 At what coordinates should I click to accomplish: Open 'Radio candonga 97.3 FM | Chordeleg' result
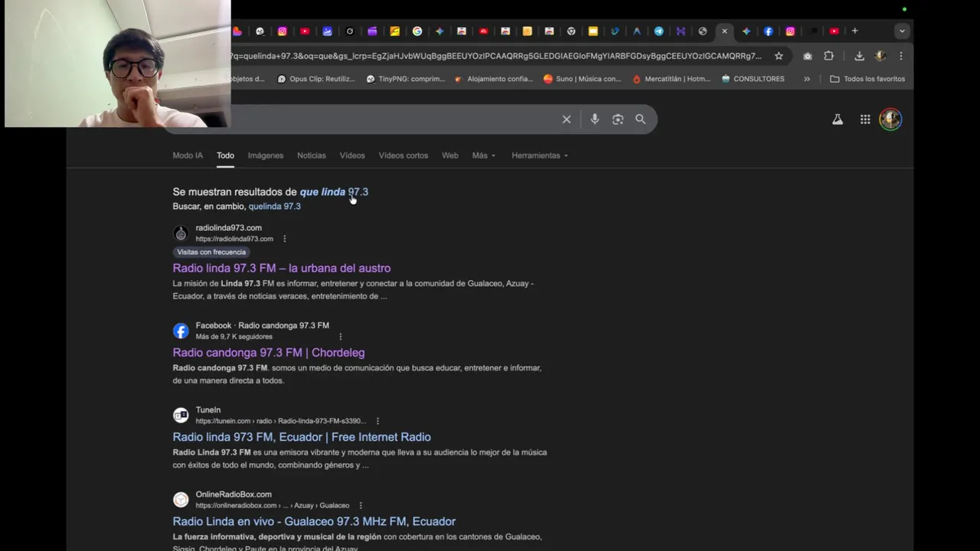point(269,353)
